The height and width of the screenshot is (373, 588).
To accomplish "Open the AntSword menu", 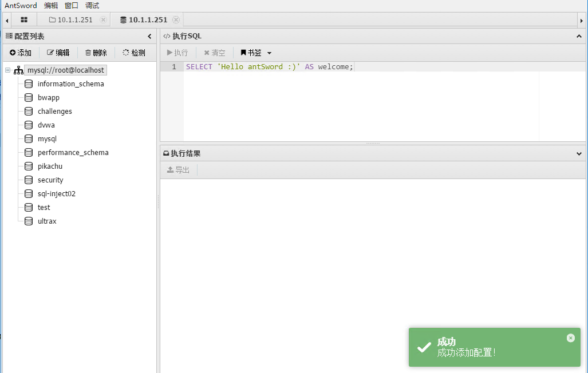I will (21, 6).
